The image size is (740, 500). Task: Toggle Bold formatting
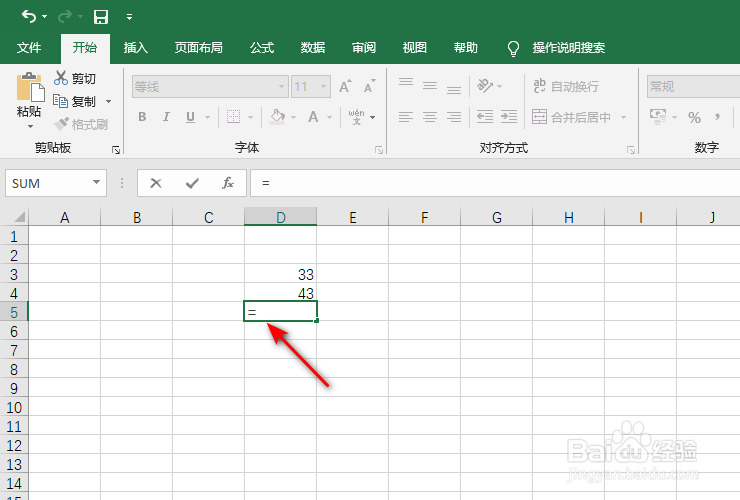tap(142, 117)
